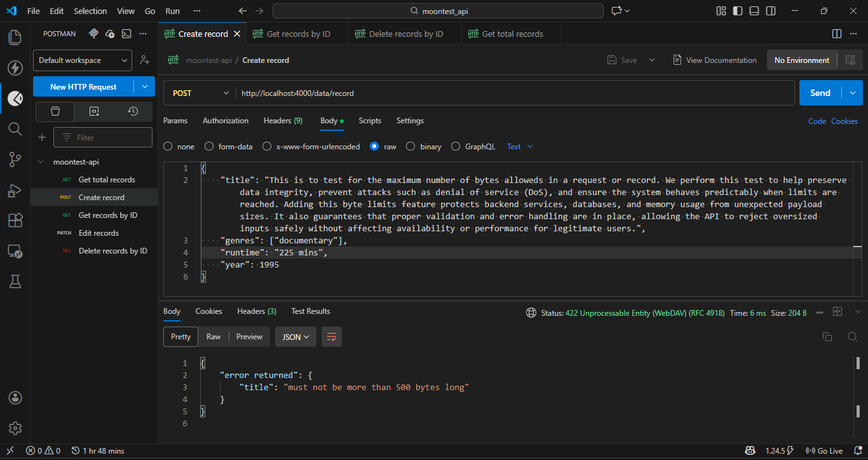Open the Headers (9) request tab
Image resolution: width=868 pixels, height=460 pixels.
[283, 121]
